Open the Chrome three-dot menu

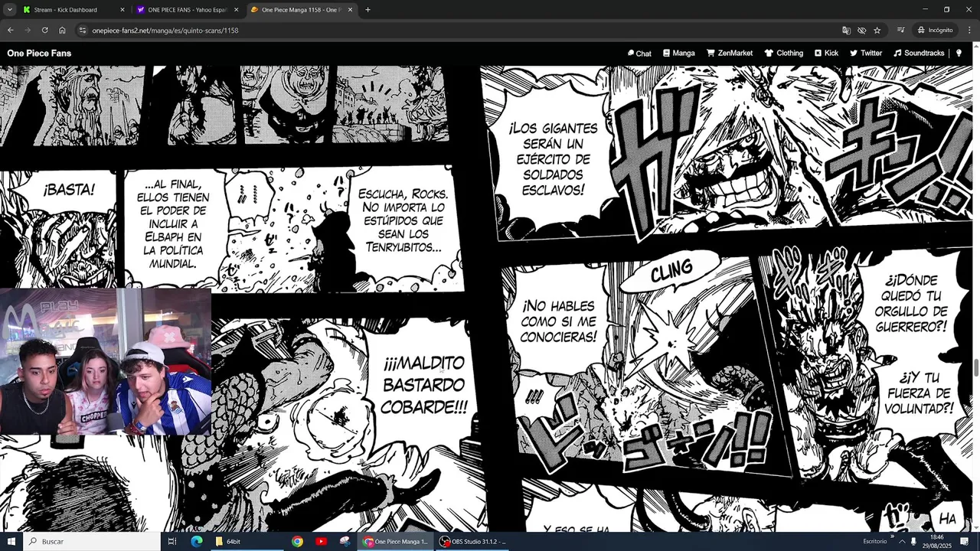(969, 31)
